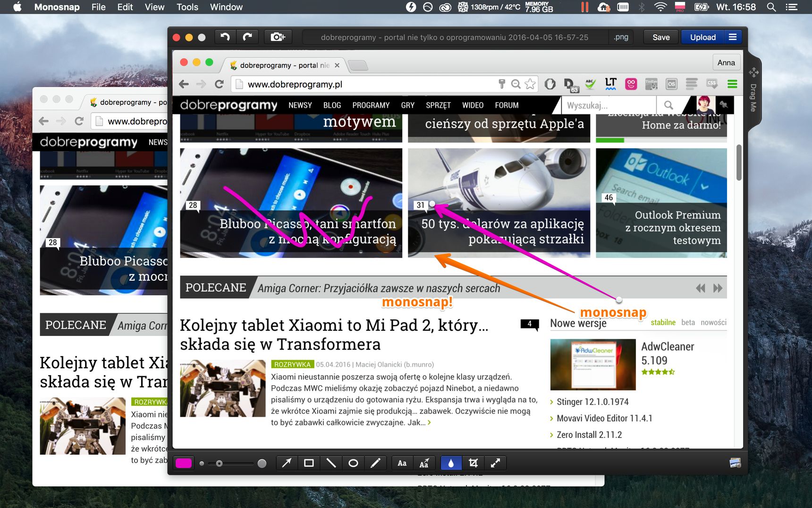The height and width of the screenshot is (508, 812).
Task: Click the Drag Me handle
Action: point(753,98)
